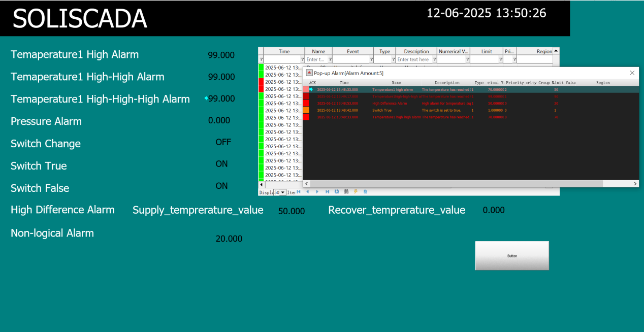Click the Pressure Alarm label
The width and height of the screenshot is (644, 332).
46,121
